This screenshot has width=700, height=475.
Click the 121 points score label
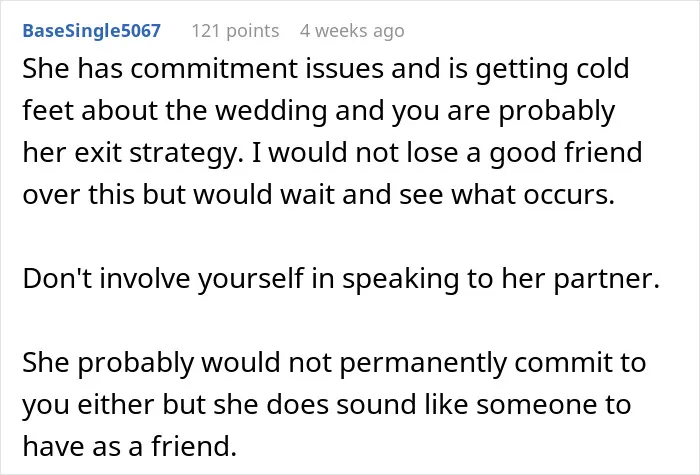coord(235,31)
